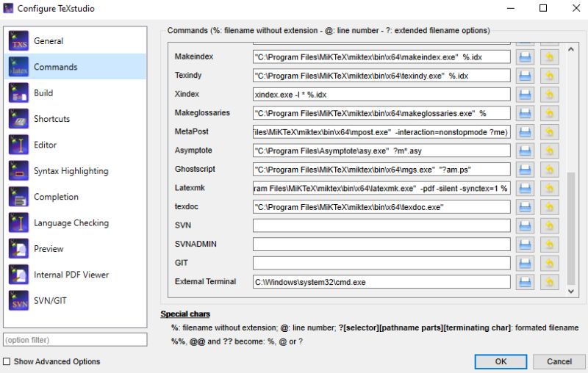Enable Show Advanced Options checkbox

pos(7,361)
